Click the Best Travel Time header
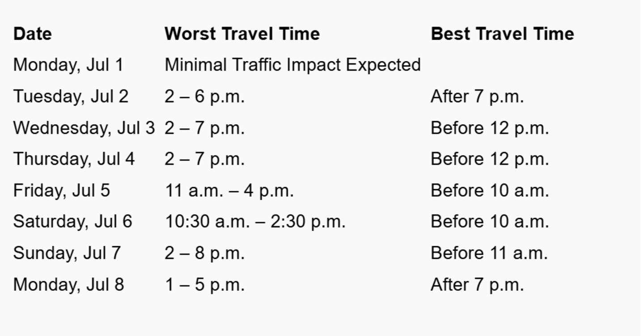The image size is (644, 336). 502,34
